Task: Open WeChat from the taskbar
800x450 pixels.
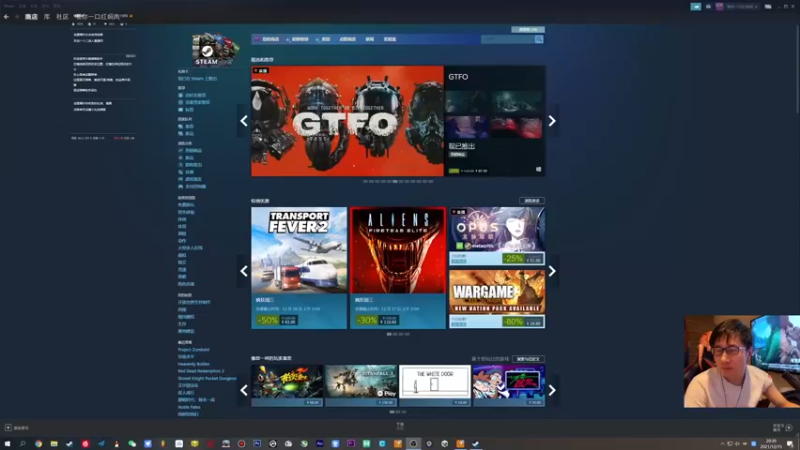Action: click(x=132, y=444)
